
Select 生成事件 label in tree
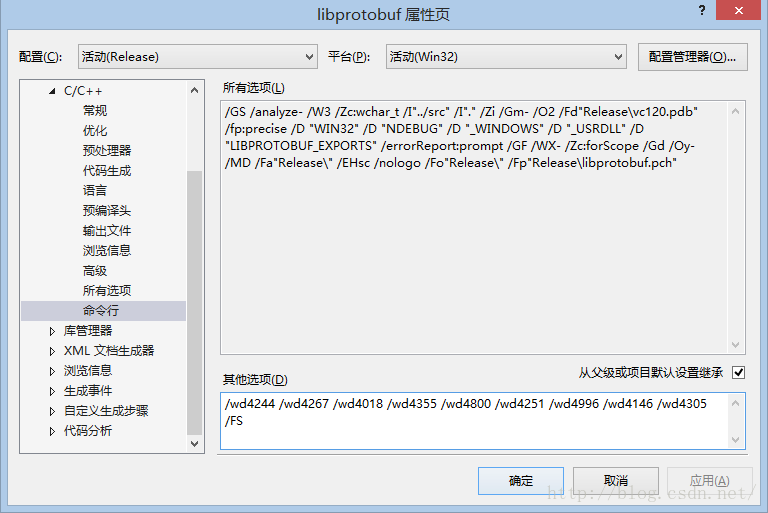tap(88, 391)
